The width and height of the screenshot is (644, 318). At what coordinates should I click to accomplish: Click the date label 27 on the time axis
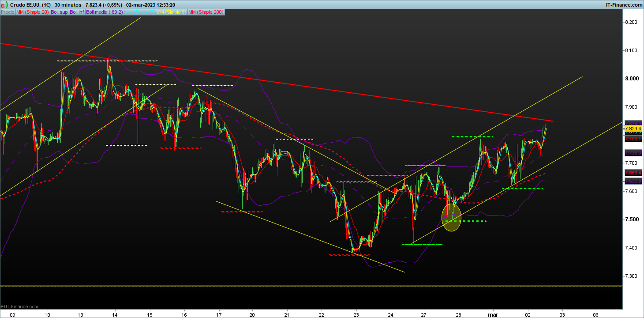tap(424, 314)
